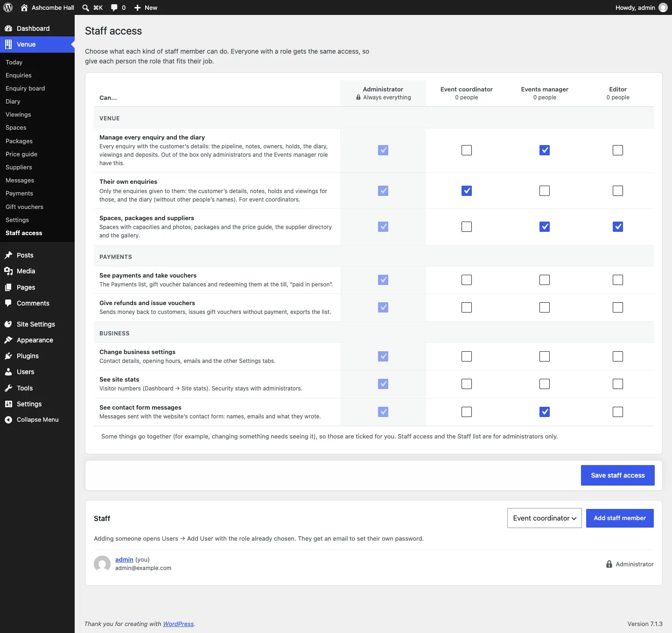Click the Site Settings icon
Viewport: 672px width, 633px height.
click(8, 324)
